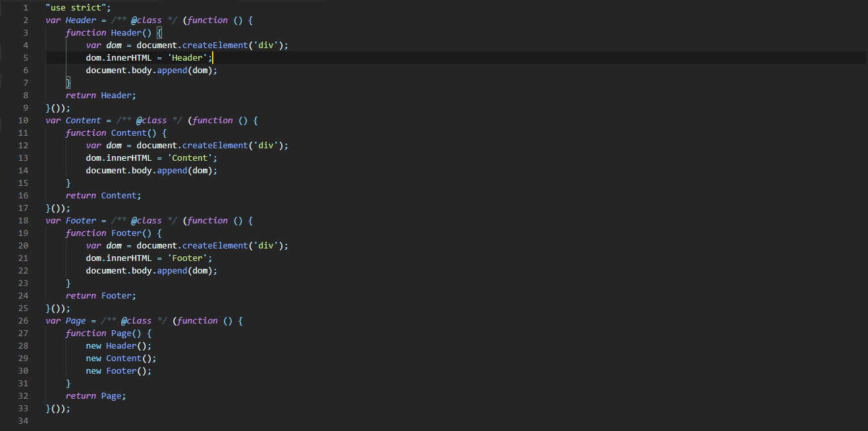The image size is (868, 431).
Task: Click line number 34 at the file end
Action: tap(23, 420)
